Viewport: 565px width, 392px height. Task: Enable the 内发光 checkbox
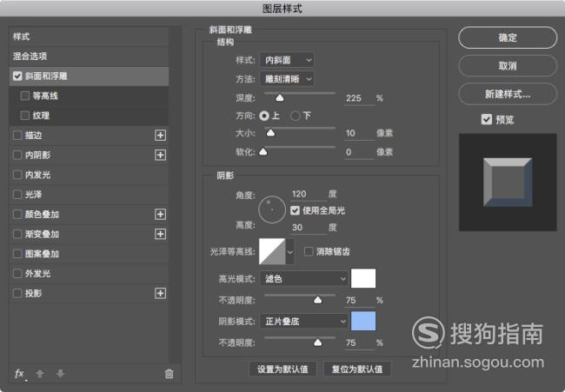tap(17, 175)
